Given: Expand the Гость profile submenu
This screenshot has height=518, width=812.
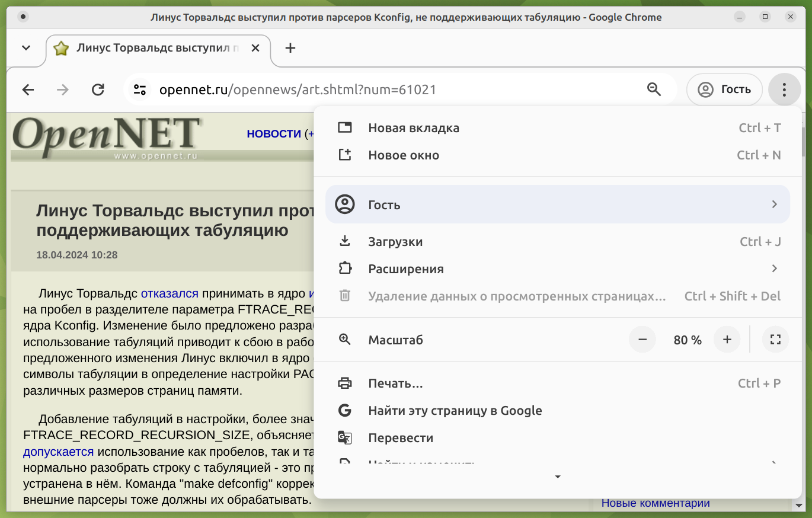Looking at the screenshot, I should pyautogui.click(x=557, y=205).
